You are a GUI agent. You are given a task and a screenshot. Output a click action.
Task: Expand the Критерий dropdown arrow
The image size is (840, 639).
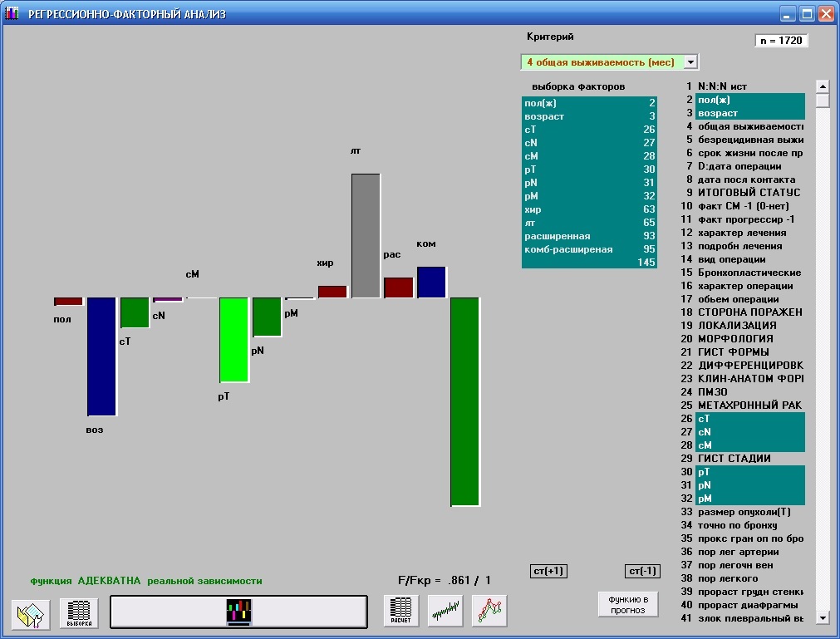coord(690,62)
